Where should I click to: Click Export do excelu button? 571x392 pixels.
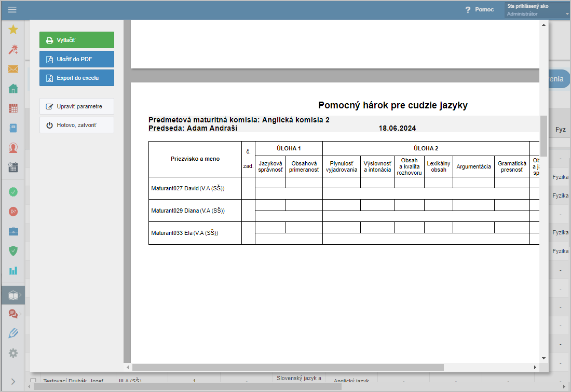pyautogui.click(x=77, y=78)
